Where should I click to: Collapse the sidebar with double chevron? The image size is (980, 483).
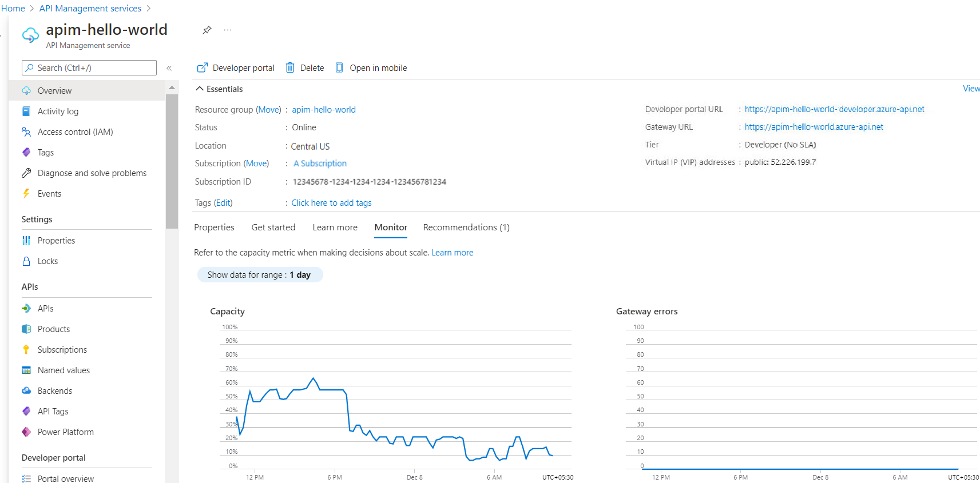pyautogui.click(x=169, y=68)
